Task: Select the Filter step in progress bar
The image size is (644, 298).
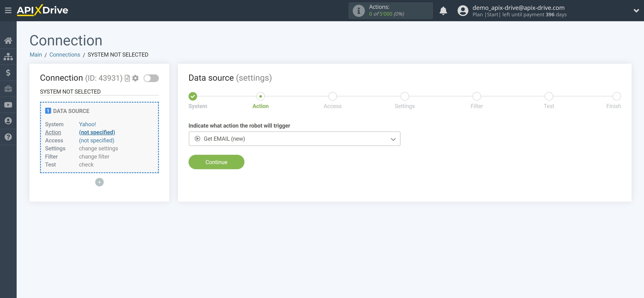Action: tap(477, 96)
